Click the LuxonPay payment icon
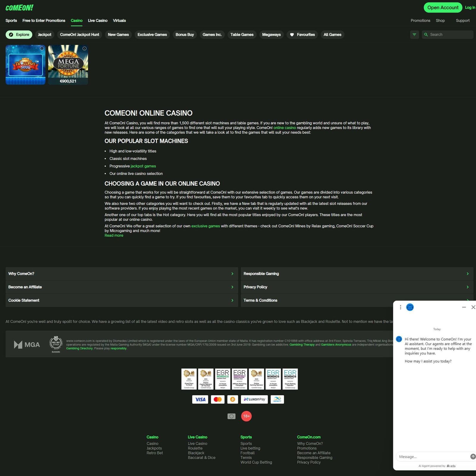This screenshot has height=476, width=476. pyautogui.click(x=254, y=399)
